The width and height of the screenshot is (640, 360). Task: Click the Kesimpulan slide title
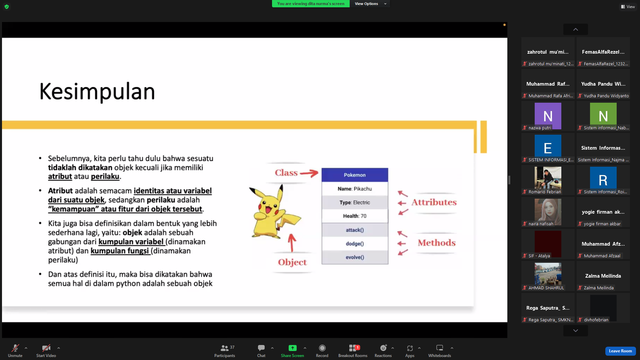(97, 92)
